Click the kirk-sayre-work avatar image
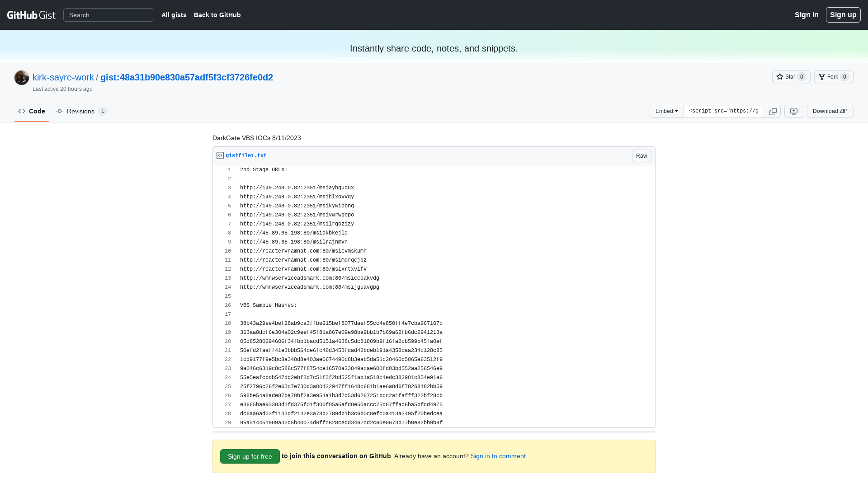Image resolution: width=868 pixels, height=488 pixels. pyautogui.click(x=22, y=78)
